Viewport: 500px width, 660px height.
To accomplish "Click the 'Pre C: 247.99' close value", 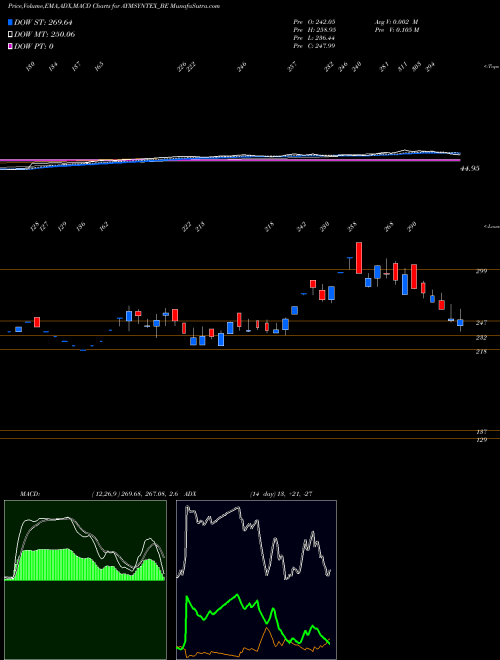I will tap(314, 45).
